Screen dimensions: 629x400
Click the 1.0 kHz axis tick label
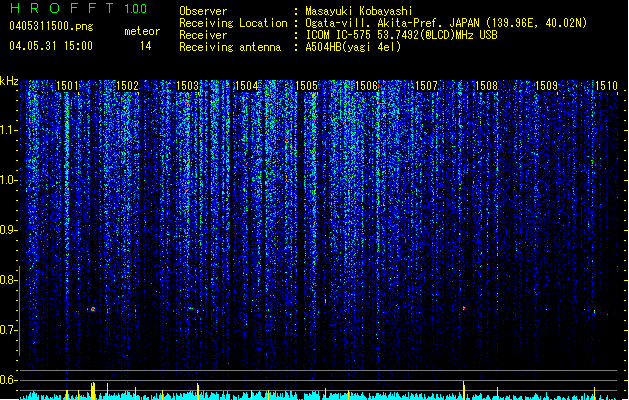pyautogui.click(x=8, y=180)
